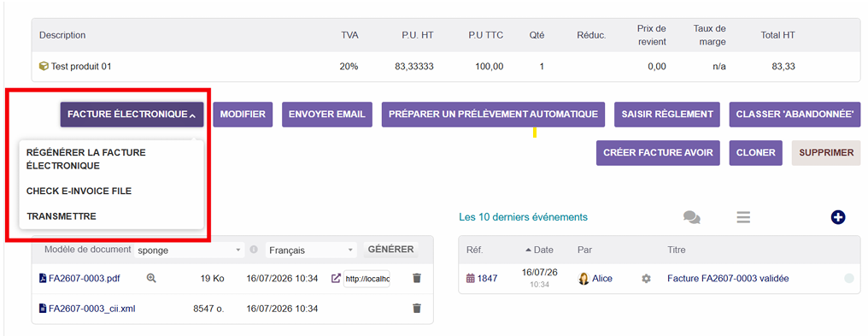Click the Envoyer Email button
Screen dimensions: 868x336
click(326, 115)
